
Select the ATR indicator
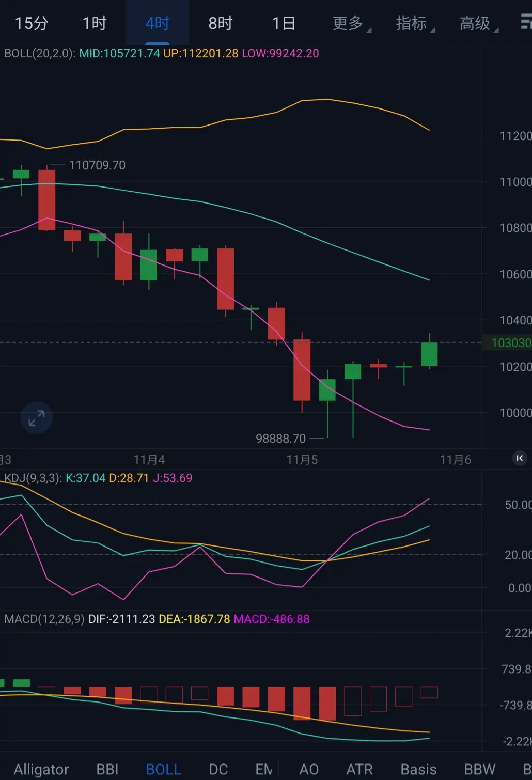(359, 769)
